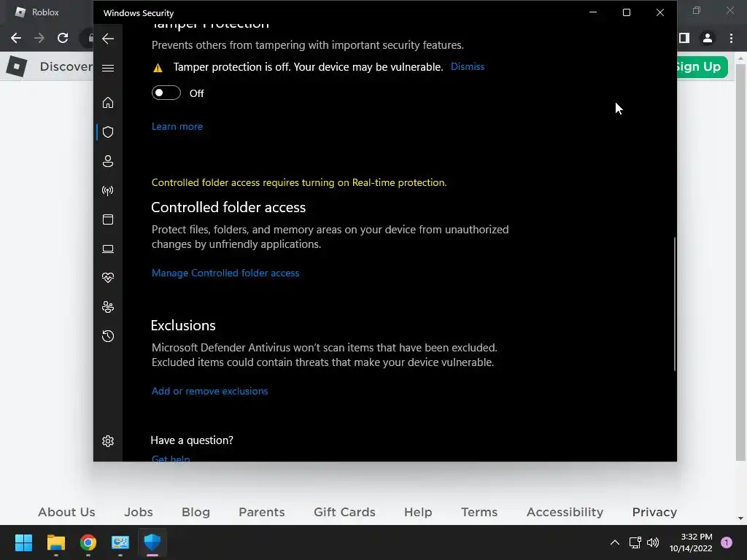
Task: Open Terms footer link
Action: click(479, 513)
